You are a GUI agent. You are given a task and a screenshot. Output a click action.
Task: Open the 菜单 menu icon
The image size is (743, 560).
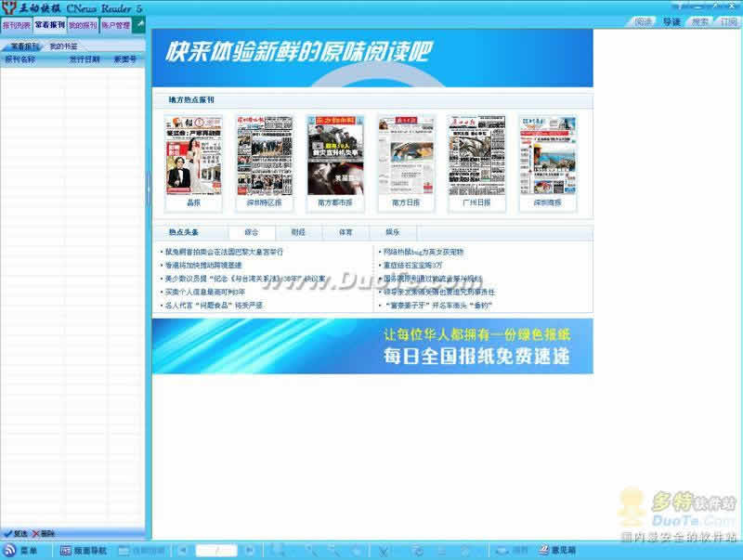[9, 550]
